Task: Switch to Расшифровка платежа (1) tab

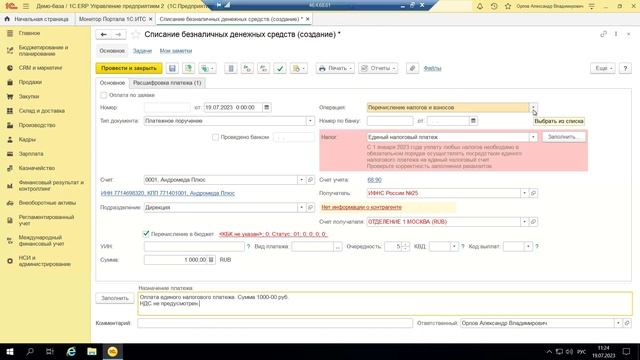Action: pyautogui.click(x=167, y=83)
